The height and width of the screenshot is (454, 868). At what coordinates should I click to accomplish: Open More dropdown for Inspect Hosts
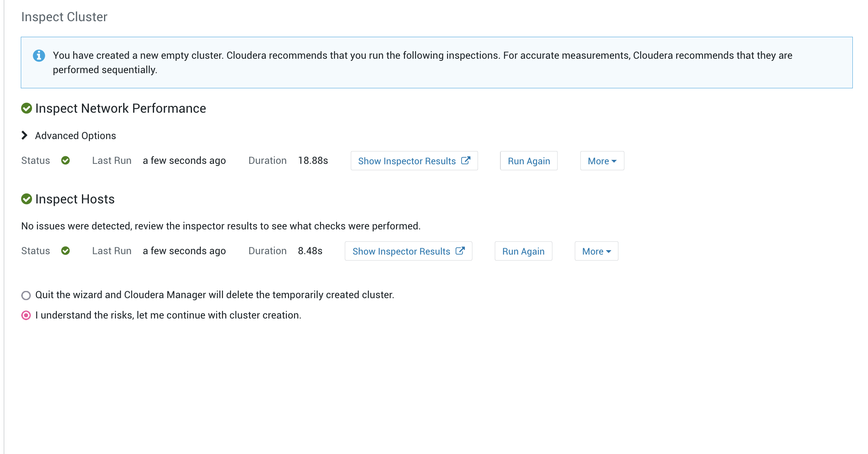pyautogui.click(x=596, y=251)
